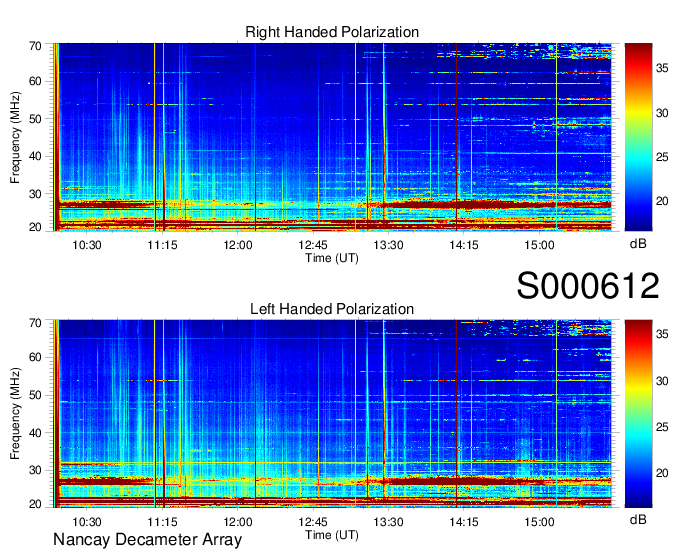Click the bottom plot 'Time (UT)' axis label
Image resolution: width=680 pixels, height=552 pixels.
pyautogui.click(x=332, y=535)
